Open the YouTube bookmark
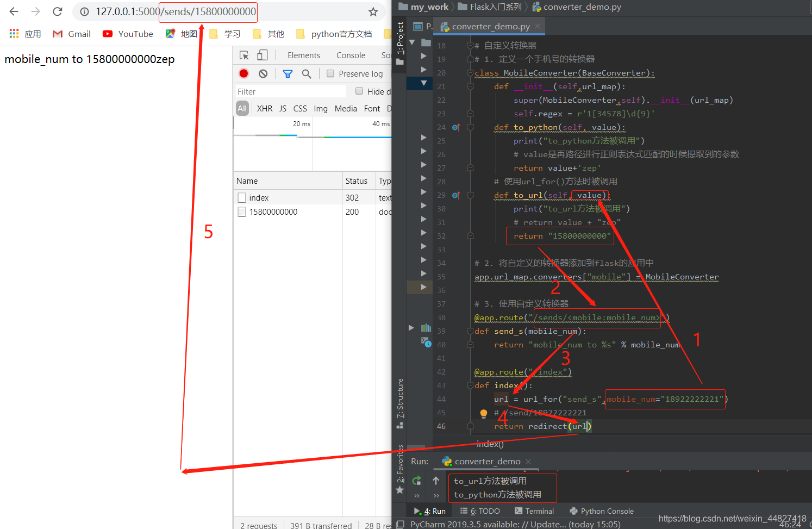Screen dimensions: 812x529 click(x=128, y=34)
